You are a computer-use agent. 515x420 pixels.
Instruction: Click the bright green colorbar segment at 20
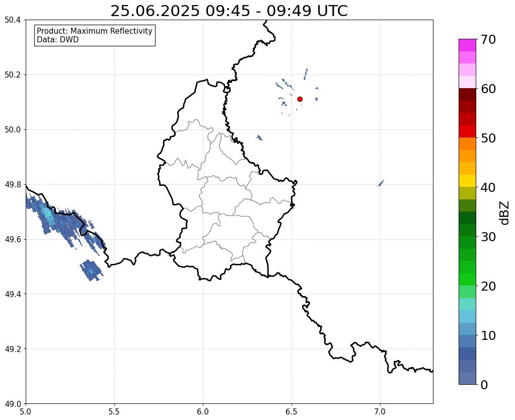pos(467,279)
